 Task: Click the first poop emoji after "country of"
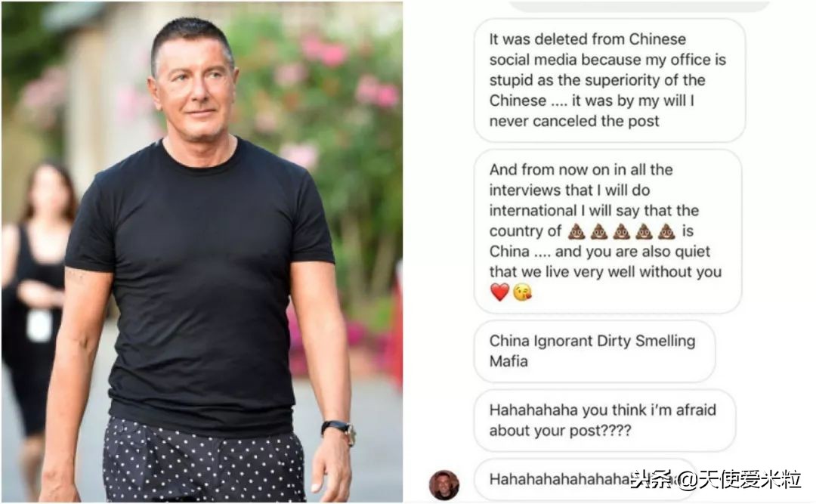[576, 231]
